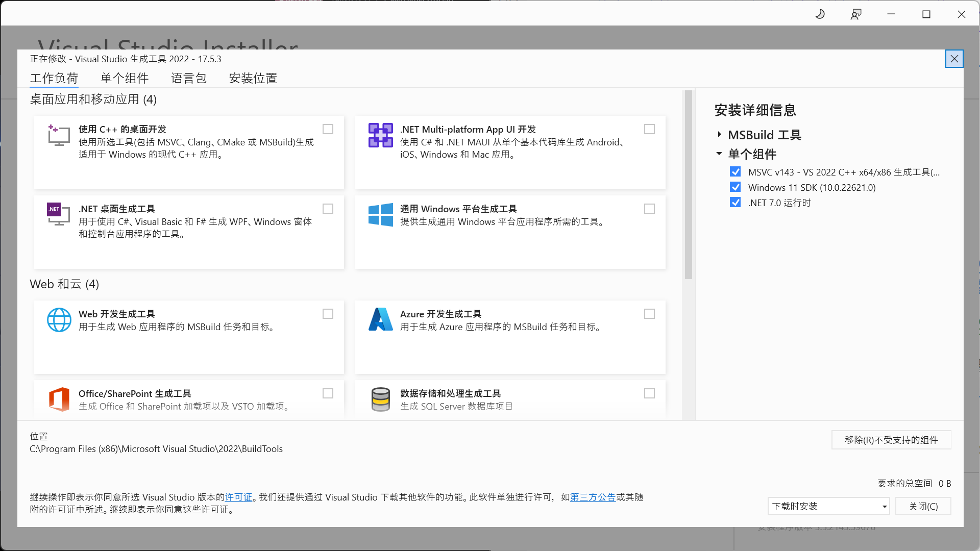980x551 pixels.
Task: Click the Web 开发生成工具 globe icon
Action: [x=59, y=320]
